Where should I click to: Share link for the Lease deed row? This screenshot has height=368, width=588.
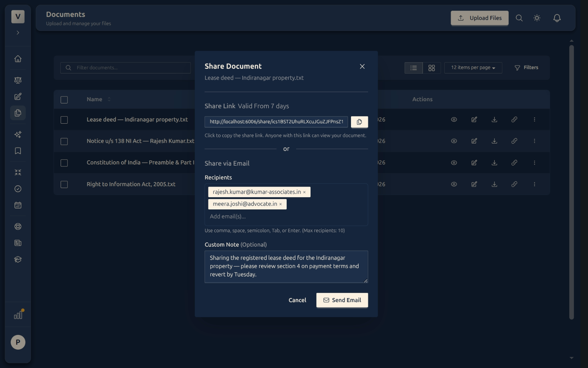514,120
